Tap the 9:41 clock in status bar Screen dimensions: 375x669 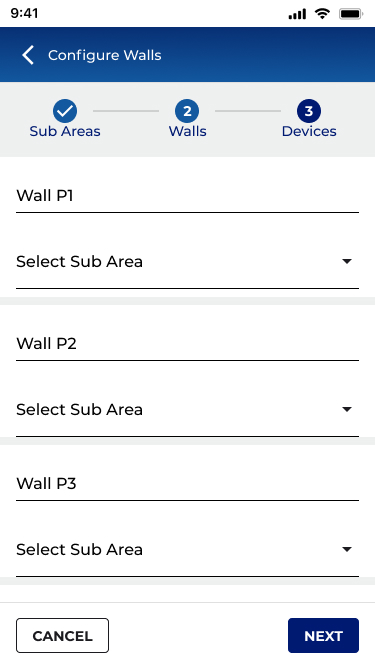pyautogui.click(x=24, y=13)
